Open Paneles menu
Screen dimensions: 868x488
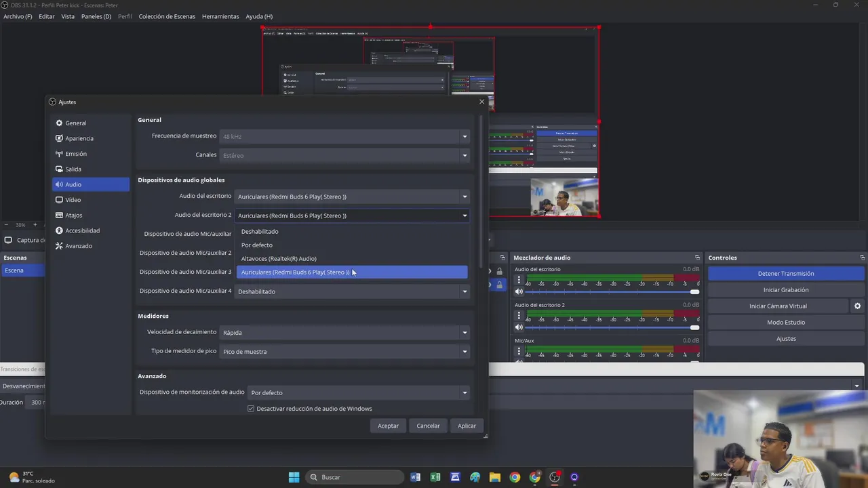tap(96, 16)
